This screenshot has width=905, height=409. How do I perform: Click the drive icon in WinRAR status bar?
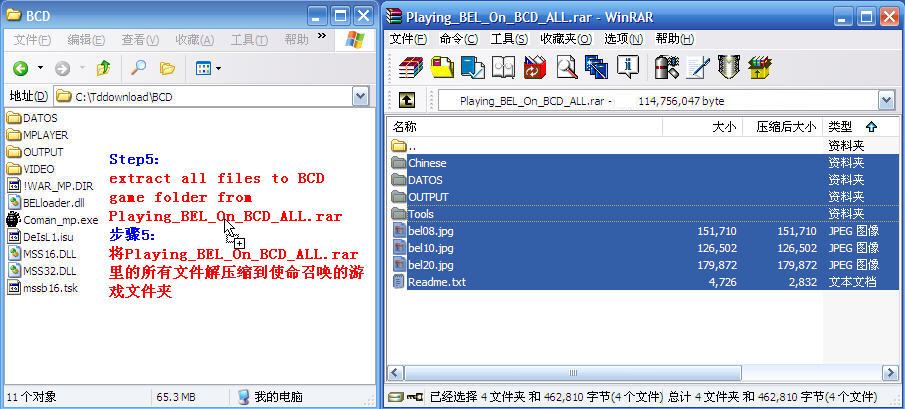click(x=395, y=396)
